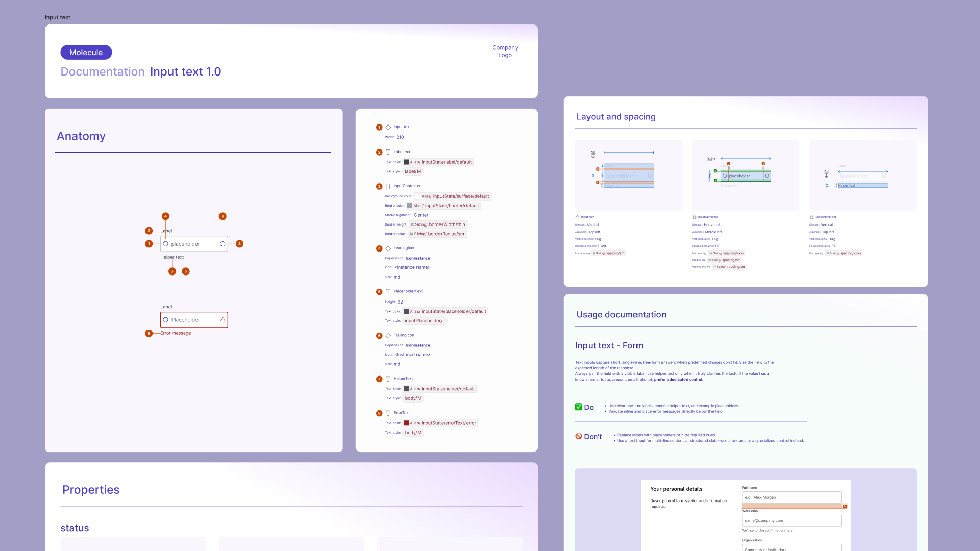The image size is (980, 551).
Task: Click leading circle in error Placeholder field
Action: pyautogui.click(x=165, y=320)
